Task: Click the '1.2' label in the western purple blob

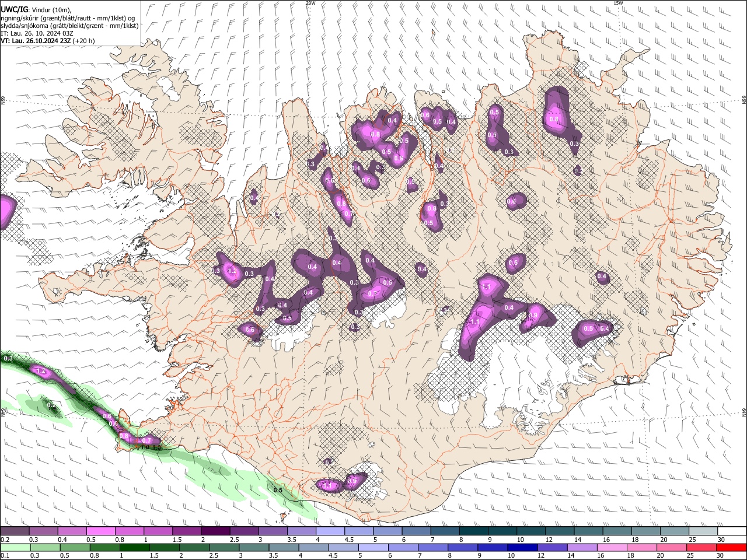Action: 231,271
